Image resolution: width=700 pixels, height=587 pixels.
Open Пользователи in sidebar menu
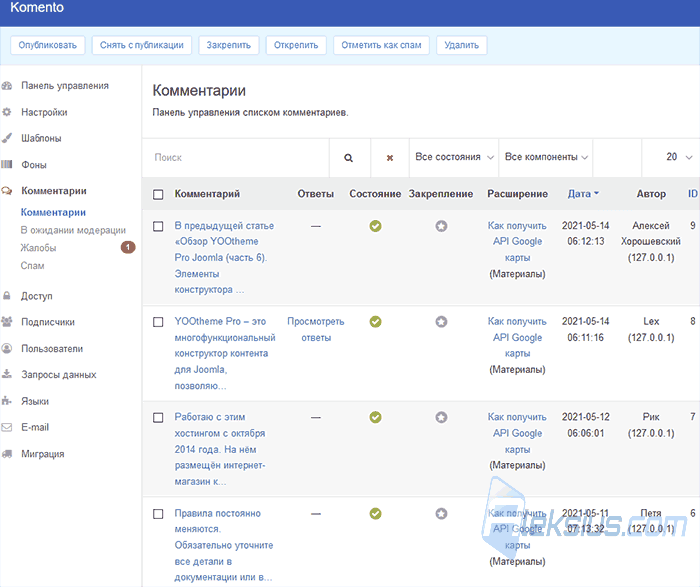coord(52,349)
